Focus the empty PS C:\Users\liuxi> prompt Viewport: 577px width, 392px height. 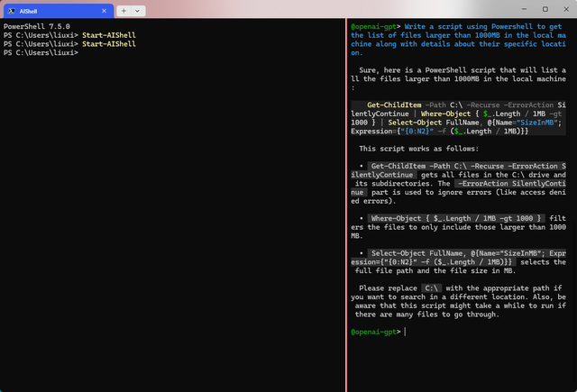coord(41,53)
